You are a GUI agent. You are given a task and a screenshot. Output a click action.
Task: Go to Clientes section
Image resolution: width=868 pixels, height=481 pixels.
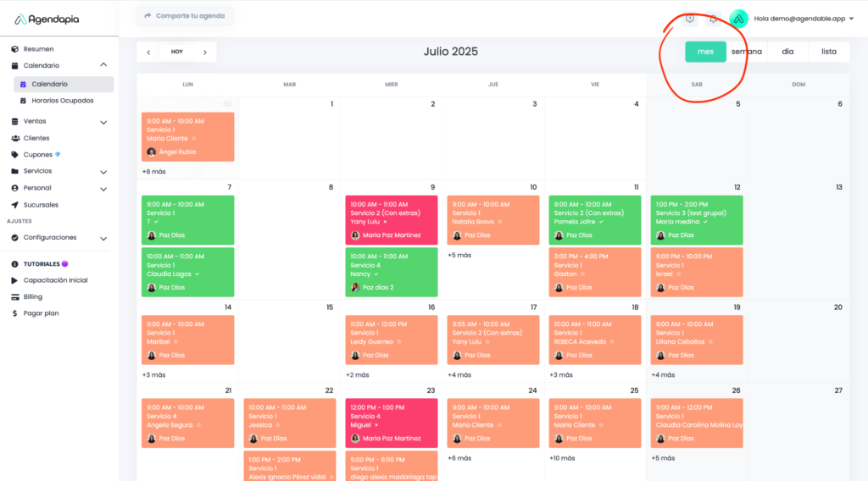click(36, 138)
